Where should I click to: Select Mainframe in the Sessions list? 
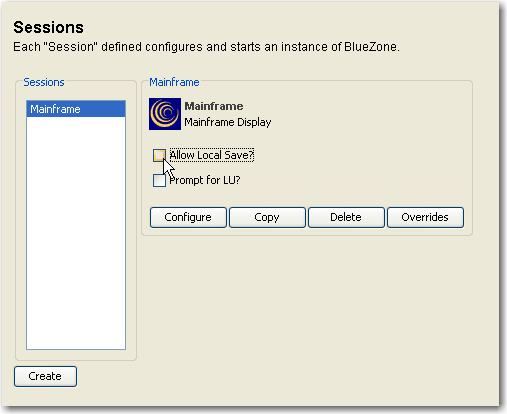(x=76, y=109)
